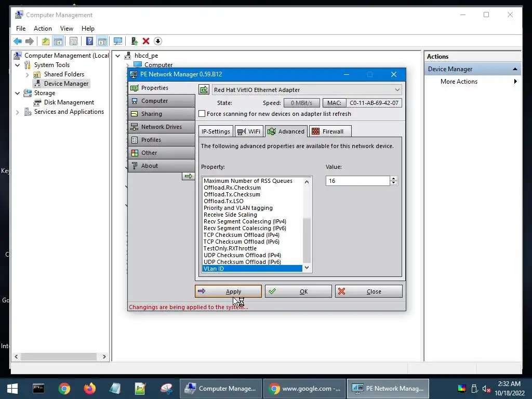Image resolution: width=532 pixels, height=399 pixels.
Task: Click the Close button with red X
Action: 369,291
